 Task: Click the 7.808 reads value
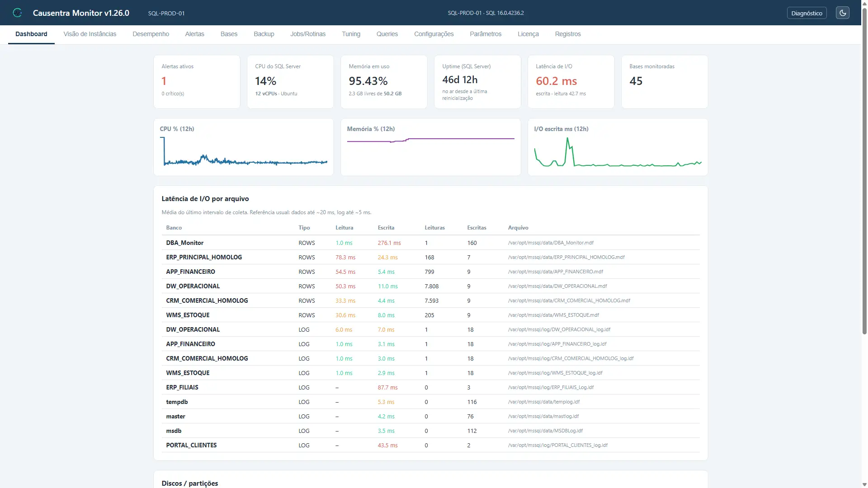(x=431, y=286)
